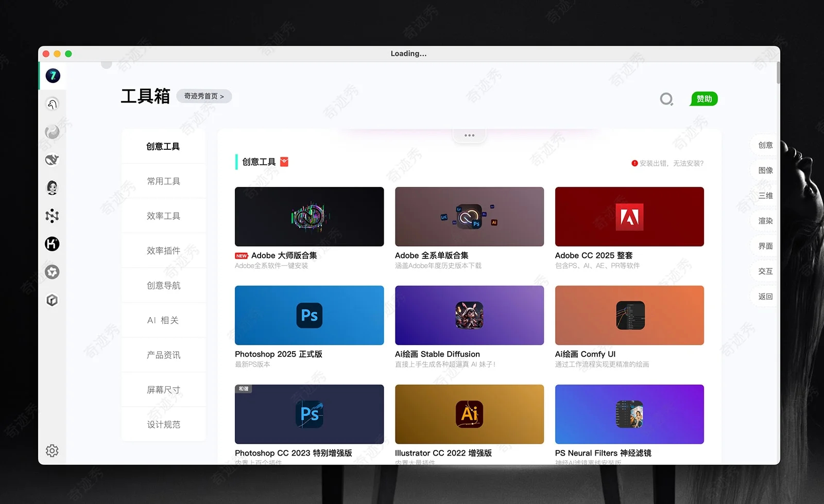Screen dimensions: 824x504
Task: Open the search magnifier at top right
Action: point(666,99)
